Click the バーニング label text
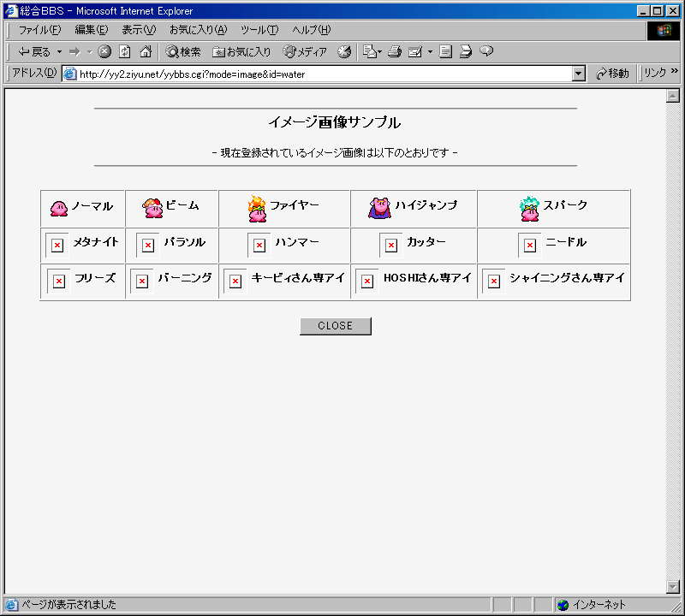Screen dimensions: 685x616 coord(185,278)
